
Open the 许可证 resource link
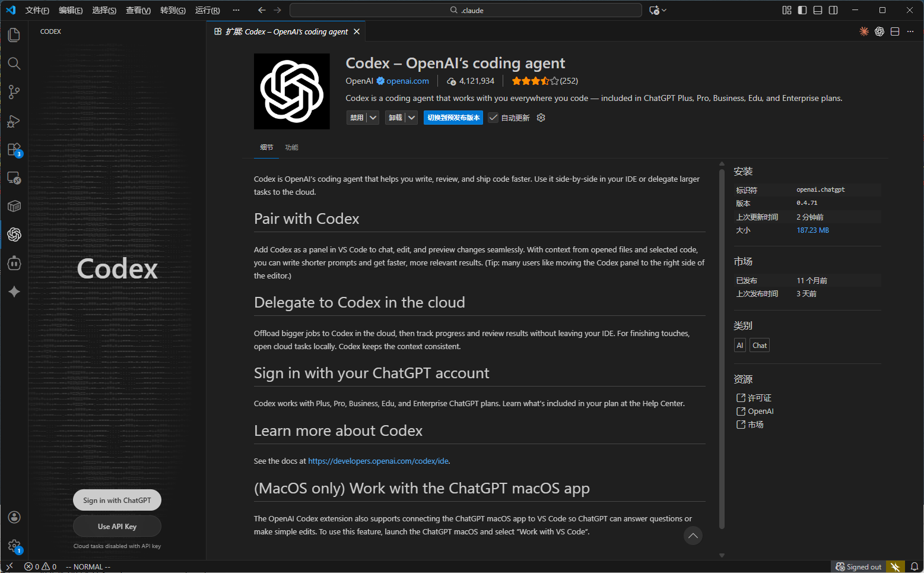(x=754, y=398)
